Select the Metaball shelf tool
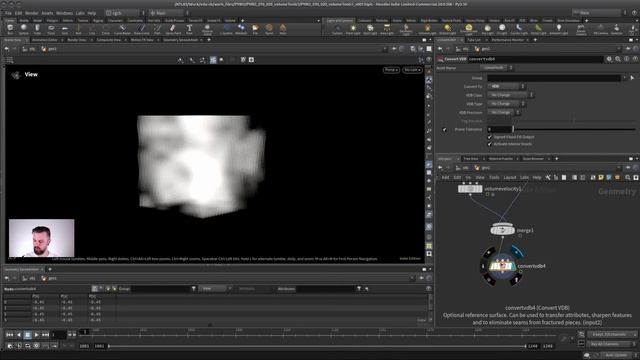This screenshot has width=640, height=360. (241, 29)
